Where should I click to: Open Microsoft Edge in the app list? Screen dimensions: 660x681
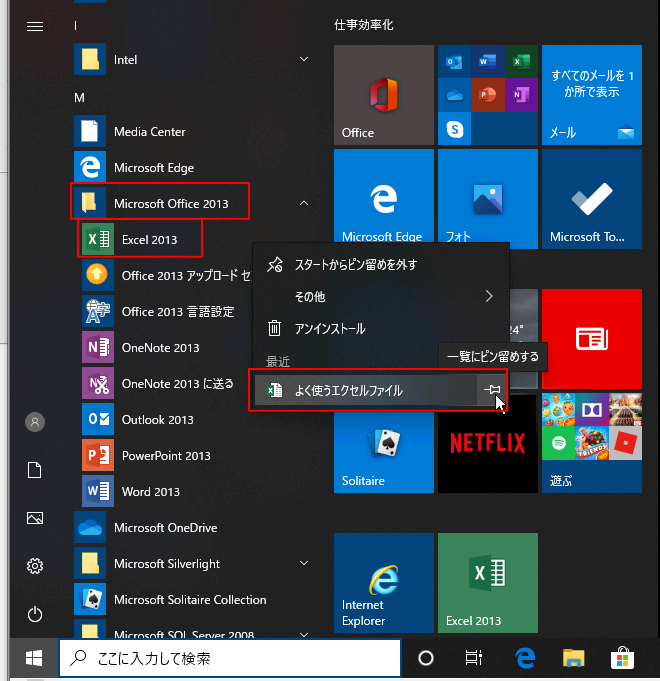click(x=193, y=167)
